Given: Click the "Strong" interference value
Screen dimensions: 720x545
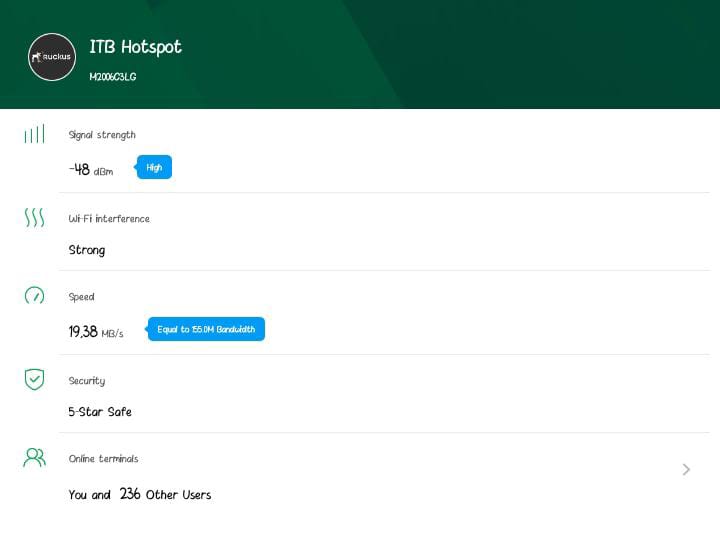Looking at the screenshot, I should [x=86, y=250].
